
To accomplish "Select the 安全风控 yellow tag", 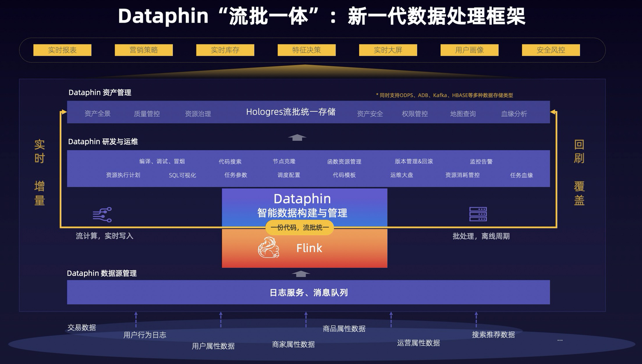I will 551,50.
